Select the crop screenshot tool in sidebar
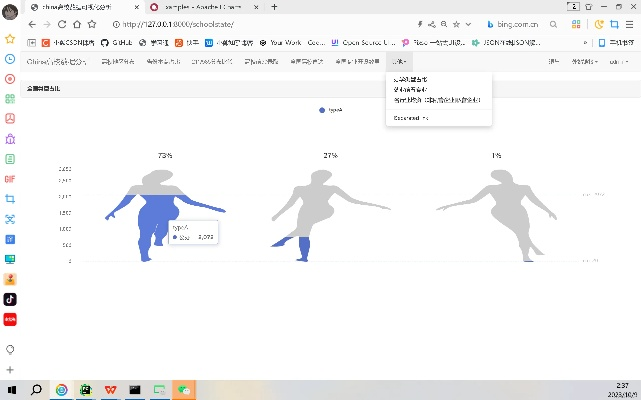The width and height of the screenshot is (641, 400). point(10,199)
